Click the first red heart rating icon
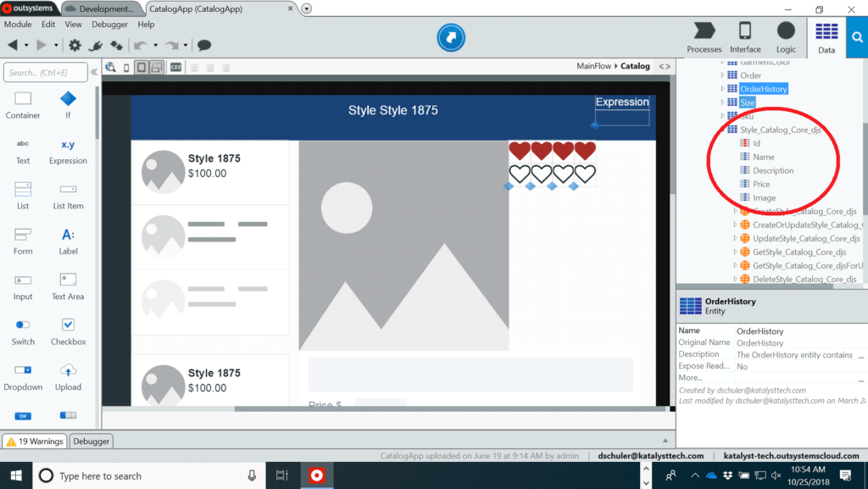The width and height of the screenshot is (868, 489). (x=520, y=152)
